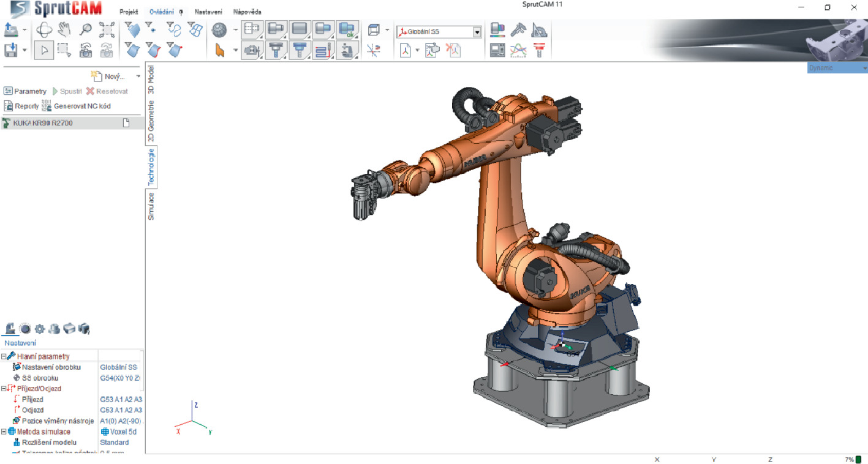Click the caliper measurement icon
Image resolution: width=868 pixels, height=464 pixels.
pos(518,29)
